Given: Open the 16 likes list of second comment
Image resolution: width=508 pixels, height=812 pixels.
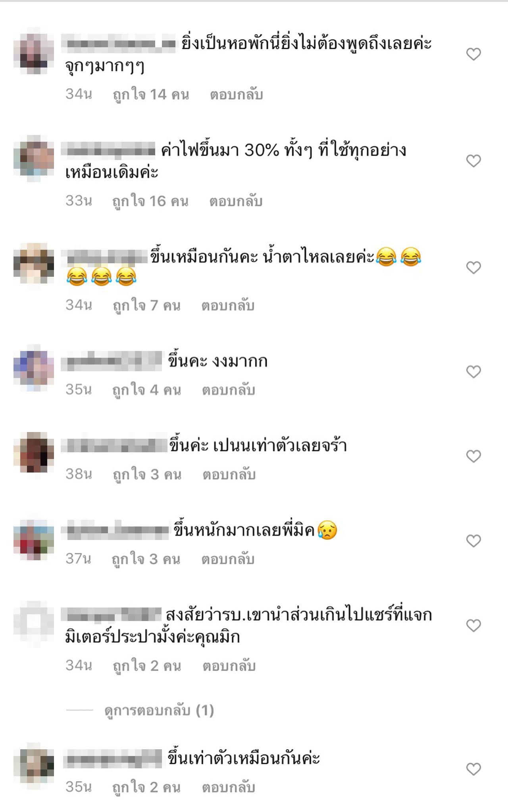Looking at the screenshot, I should click(x=150, y=201).
